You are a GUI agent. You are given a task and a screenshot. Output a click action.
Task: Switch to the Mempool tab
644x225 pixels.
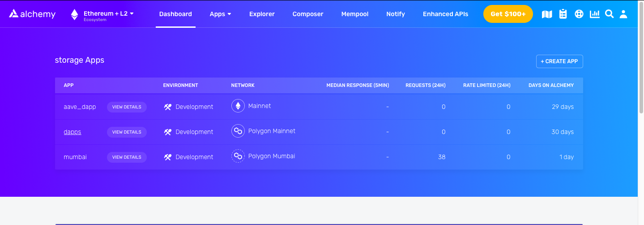point(355,14)
